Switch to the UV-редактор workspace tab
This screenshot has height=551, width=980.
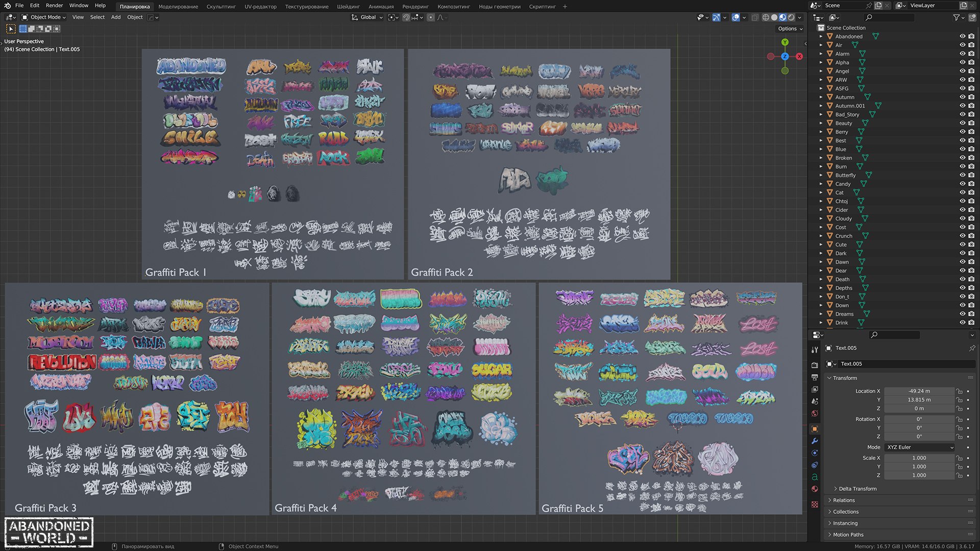(x=260, y=7)
